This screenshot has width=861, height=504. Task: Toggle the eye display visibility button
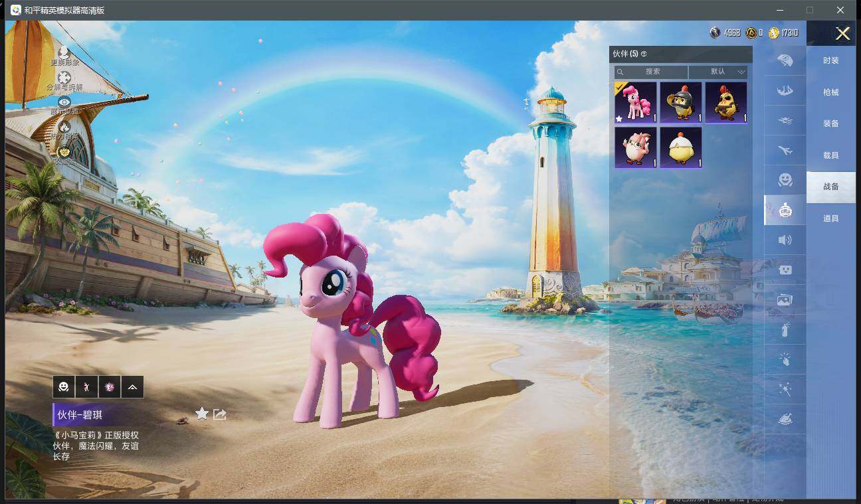64,102
